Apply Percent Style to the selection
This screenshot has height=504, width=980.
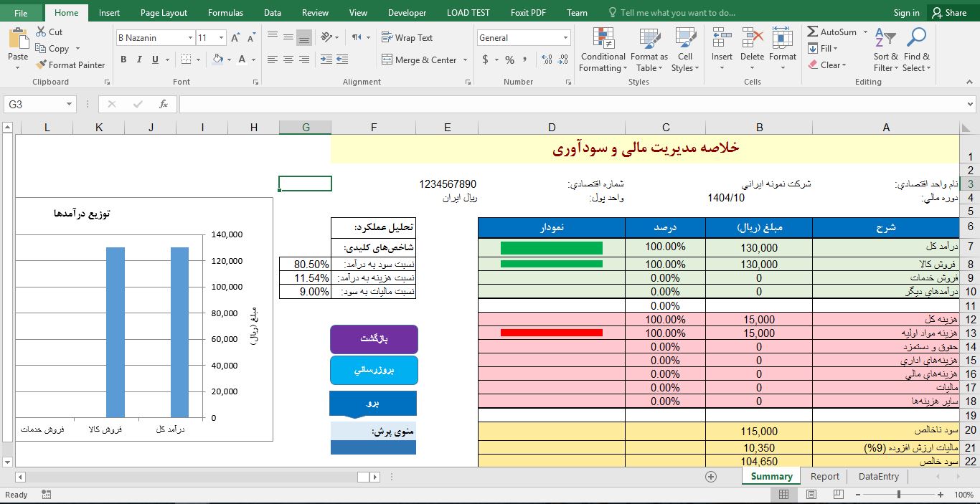pyautogui.click(x=509, y=60)
